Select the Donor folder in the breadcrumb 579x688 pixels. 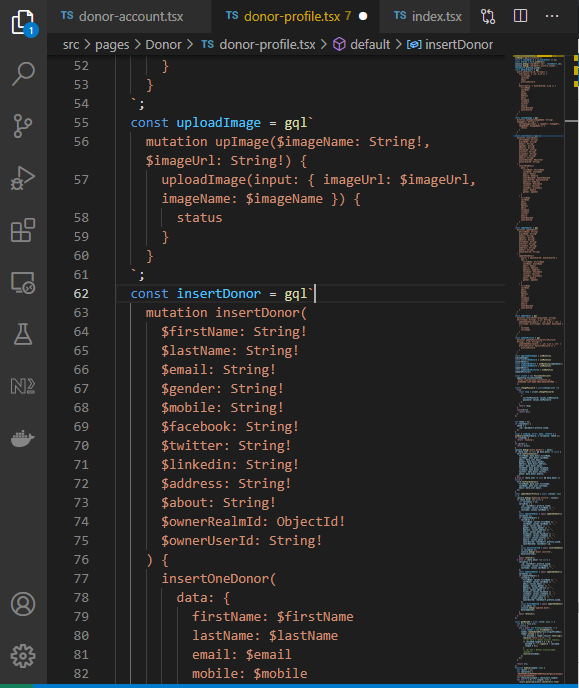(163, 45)
